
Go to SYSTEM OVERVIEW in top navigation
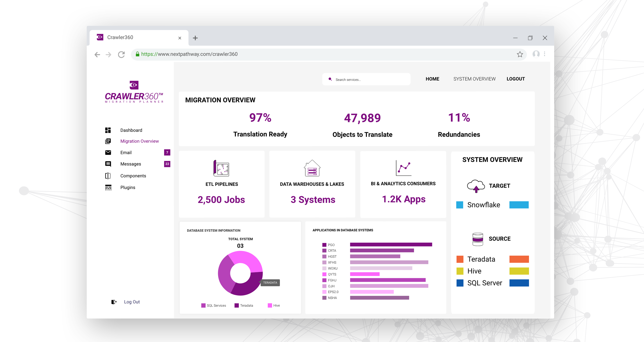(474, 79)
